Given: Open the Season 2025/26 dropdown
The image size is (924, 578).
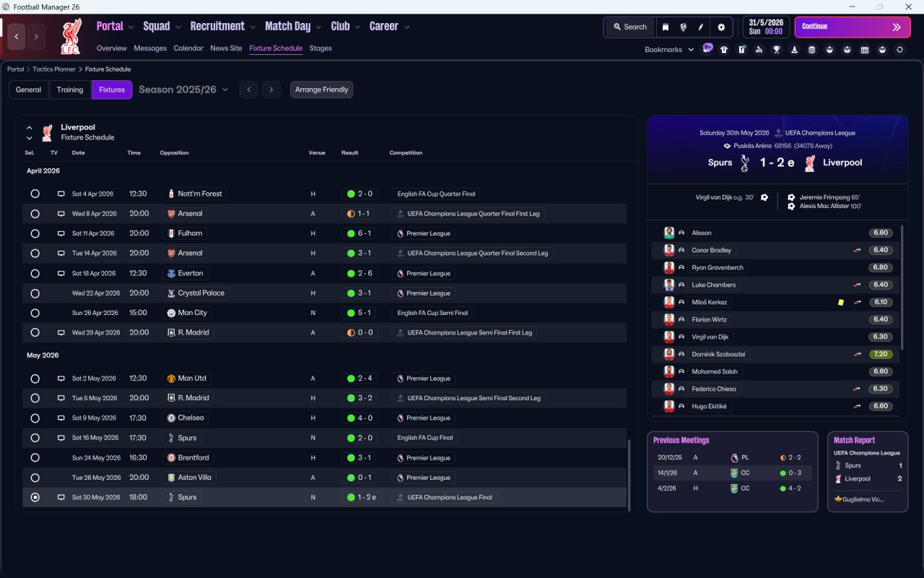Looking at the screenshot, I should (x=183, y=90).
